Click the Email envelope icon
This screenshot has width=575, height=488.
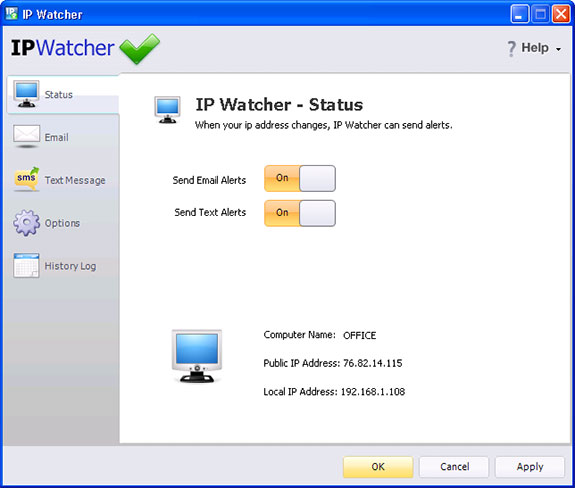point(26,136)
